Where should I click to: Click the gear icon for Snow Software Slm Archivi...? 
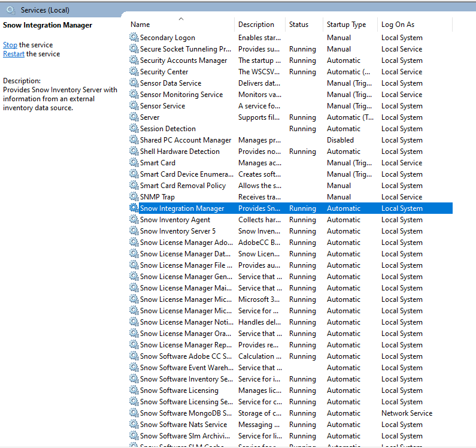pos(134,435)
